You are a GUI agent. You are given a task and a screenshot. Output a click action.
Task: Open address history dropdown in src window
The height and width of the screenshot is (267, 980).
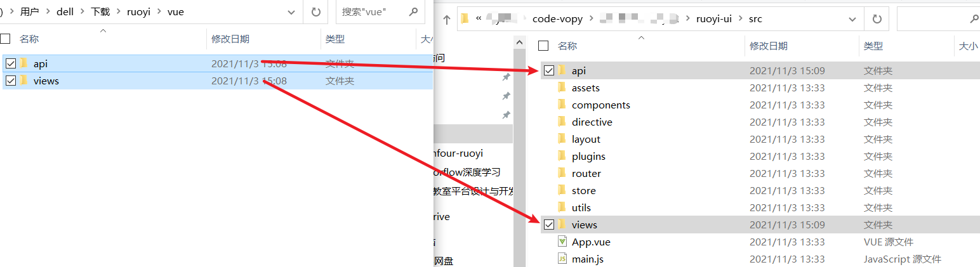pos(852,19)
